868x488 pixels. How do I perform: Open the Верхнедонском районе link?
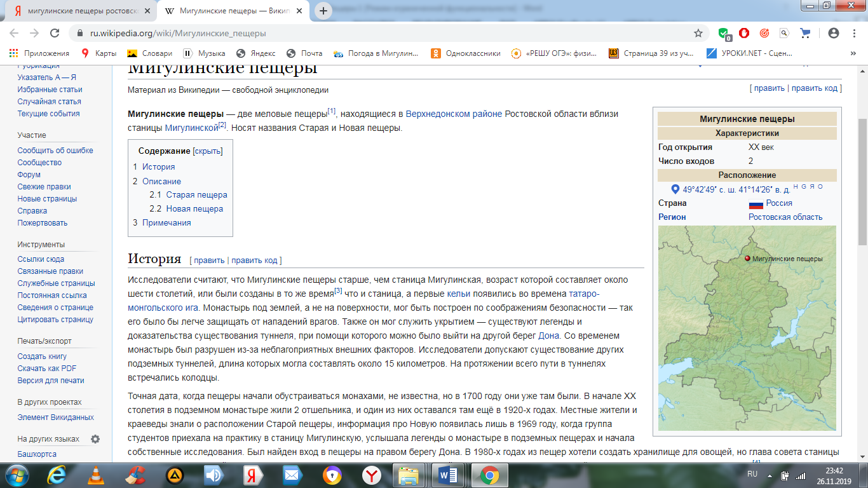click(x=454, y=114)
